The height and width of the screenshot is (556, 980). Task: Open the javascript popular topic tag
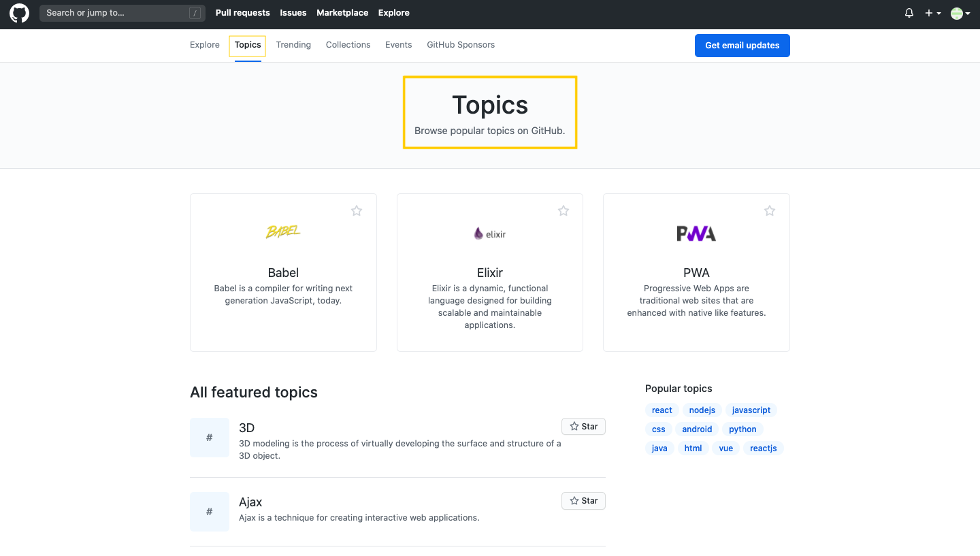pyautogui.click(x=751, y=410)
